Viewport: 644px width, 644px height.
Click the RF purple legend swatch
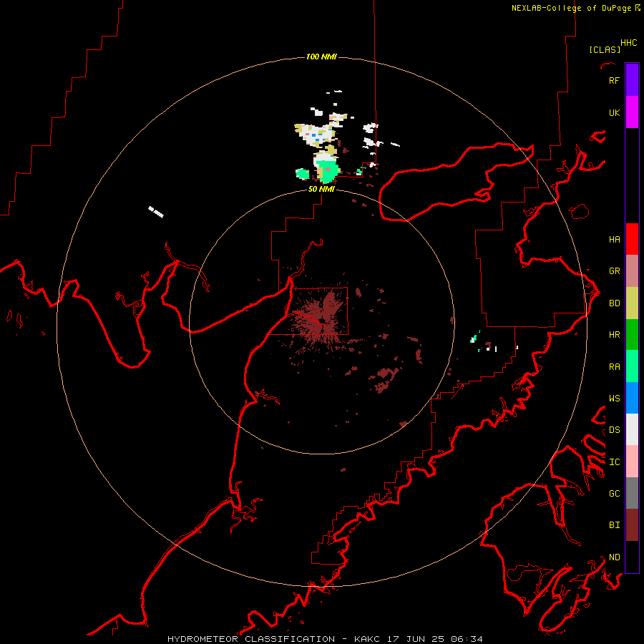click(632, 80)
